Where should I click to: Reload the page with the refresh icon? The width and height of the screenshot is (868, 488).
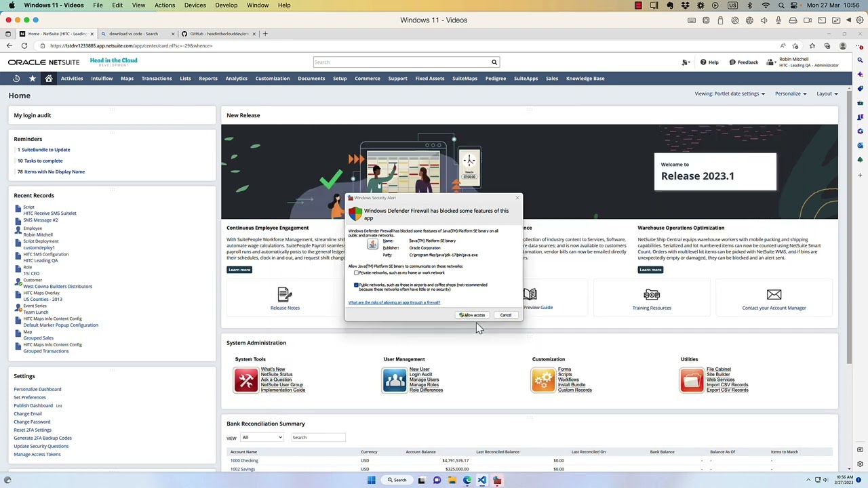24,46
